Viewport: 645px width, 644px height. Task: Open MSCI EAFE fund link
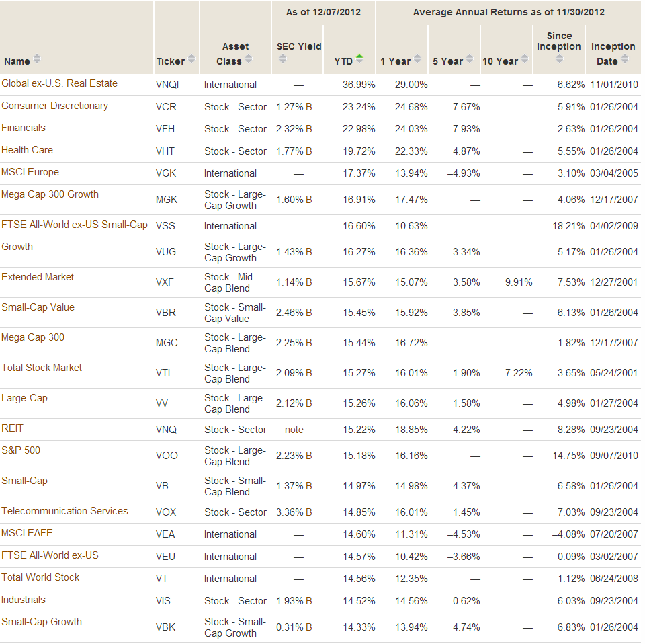coord(27,533)
